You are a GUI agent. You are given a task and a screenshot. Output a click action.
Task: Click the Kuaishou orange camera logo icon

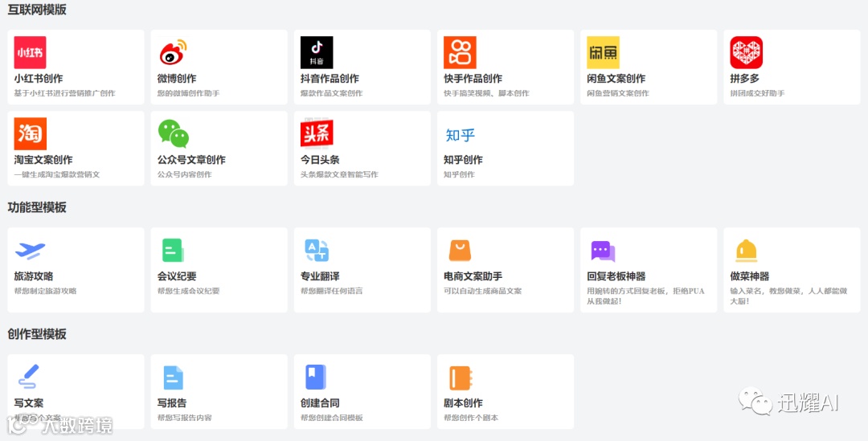[x=460, y=52]
